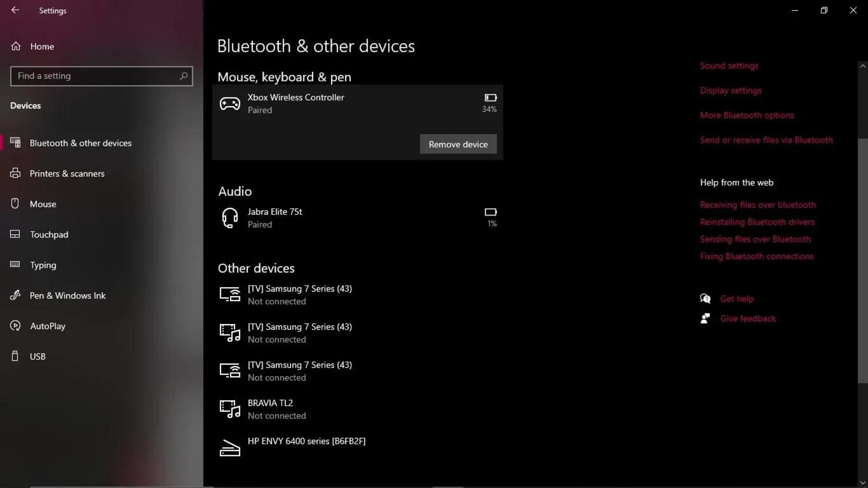This screenshot has height=488, width=868.
Task: Click the Find a setting search field
Action: coord(101,76)
